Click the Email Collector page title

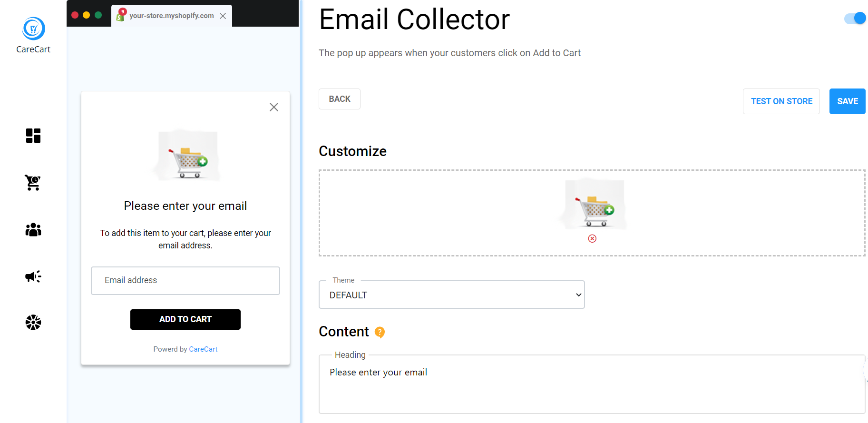point(414,20)
